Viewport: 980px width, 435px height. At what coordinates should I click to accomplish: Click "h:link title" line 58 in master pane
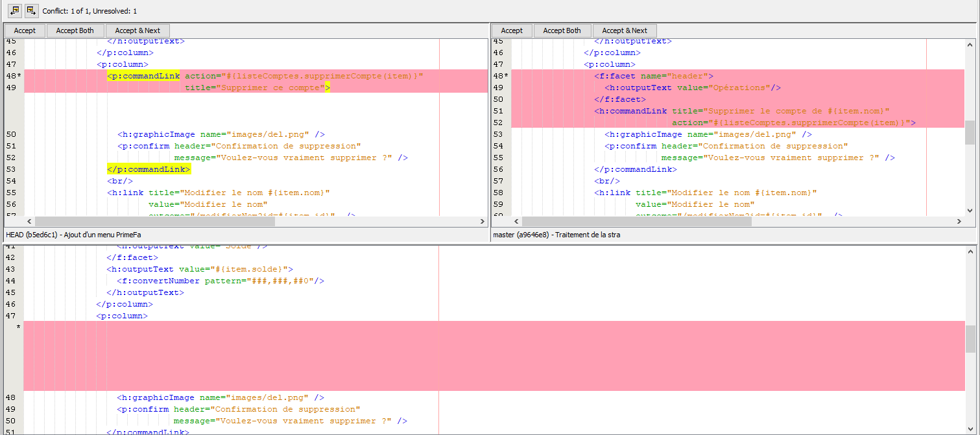click(x=706, y=193)
